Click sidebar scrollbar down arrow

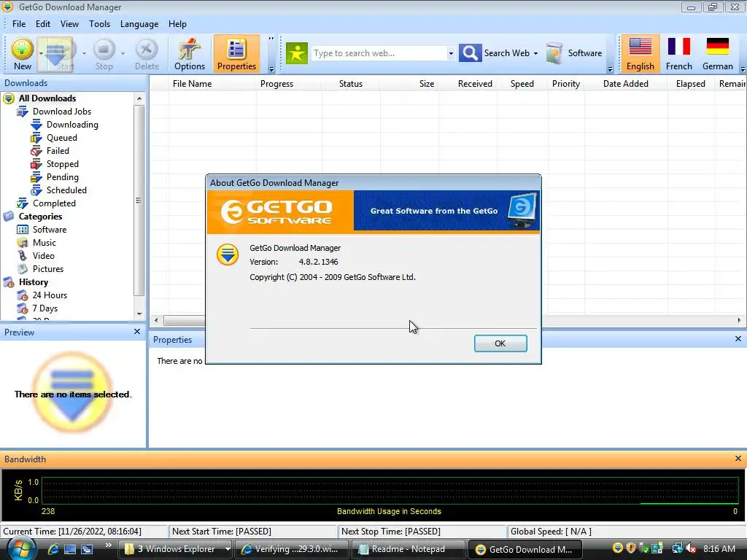(x=139, y=314)
